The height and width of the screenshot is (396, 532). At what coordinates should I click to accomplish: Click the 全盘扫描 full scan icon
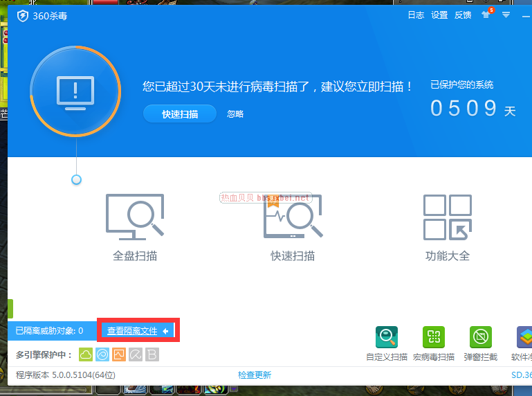tap(135, 216)
